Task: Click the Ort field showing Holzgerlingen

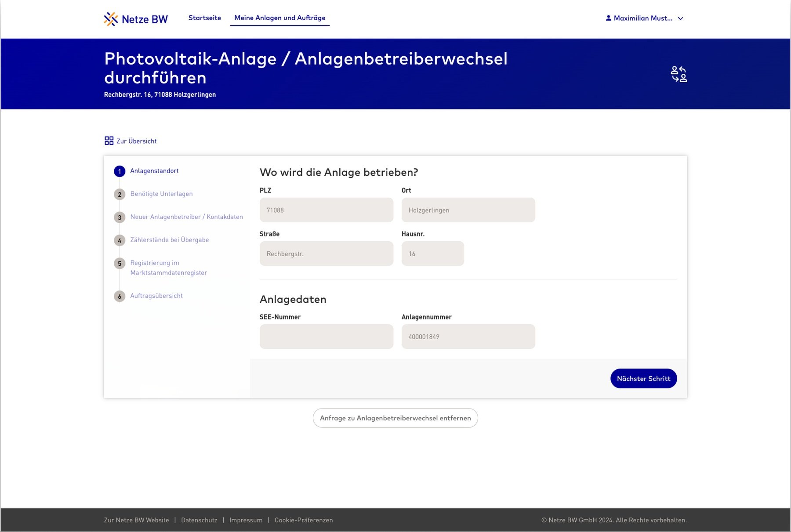Action: click(x=468, y=210)
